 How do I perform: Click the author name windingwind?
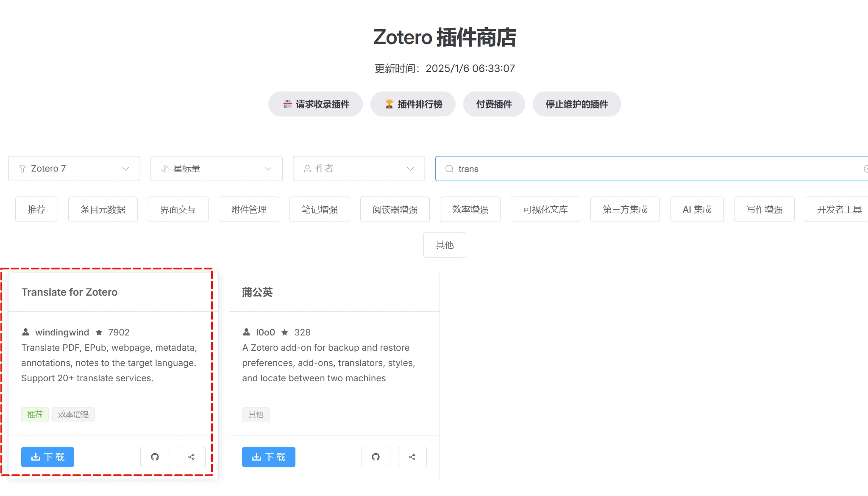pos(62,333)
